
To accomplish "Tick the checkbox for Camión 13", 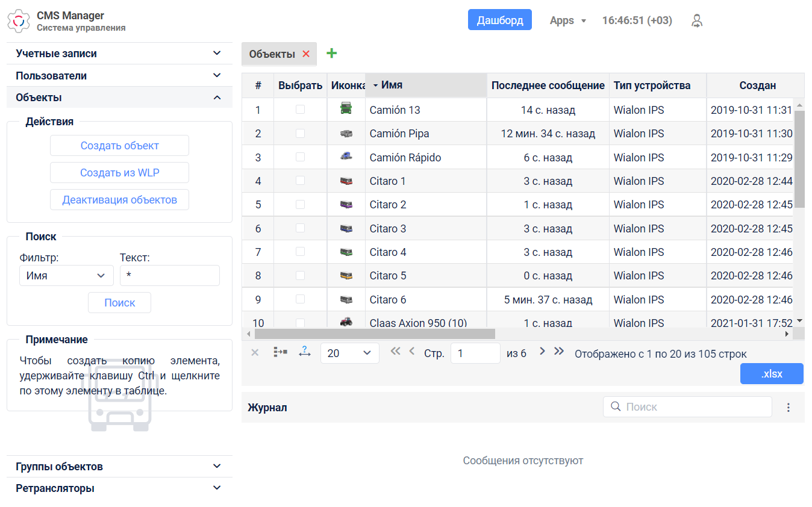I will click(x=300, y=110).
